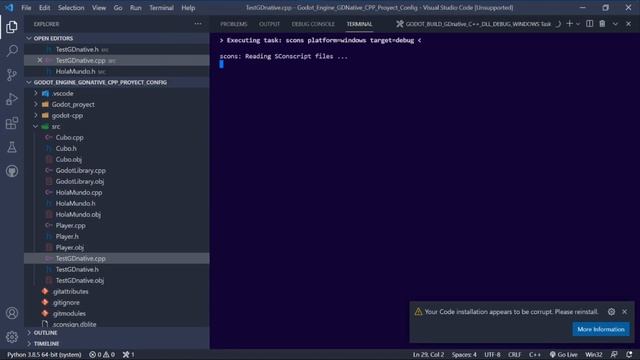
Task: Expand the godot-cpp folder
Action: pos(117,116)
